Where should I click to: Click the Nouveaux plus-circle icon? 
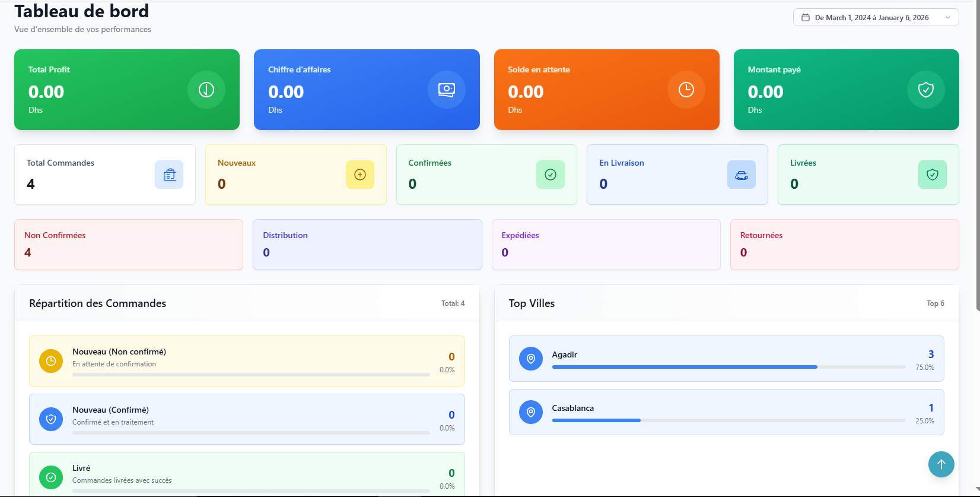pyautogui.click(x=360, y=175)
